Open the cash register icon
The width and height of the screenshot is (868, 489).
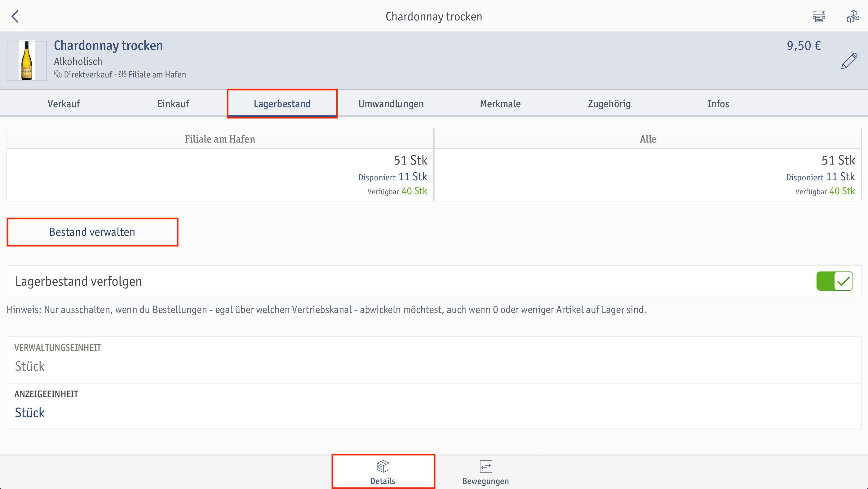pos(818,16)
